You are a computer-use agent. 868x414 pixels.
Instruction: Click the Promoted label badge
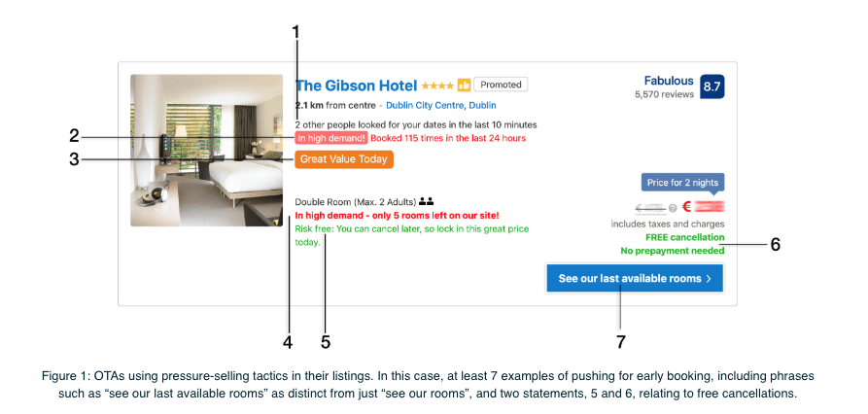(x=501, y=85)
